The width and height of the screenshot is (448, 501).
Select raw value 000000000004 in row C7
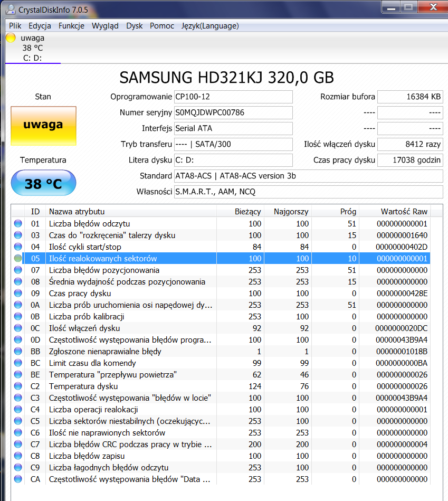[x=402, y=444]
